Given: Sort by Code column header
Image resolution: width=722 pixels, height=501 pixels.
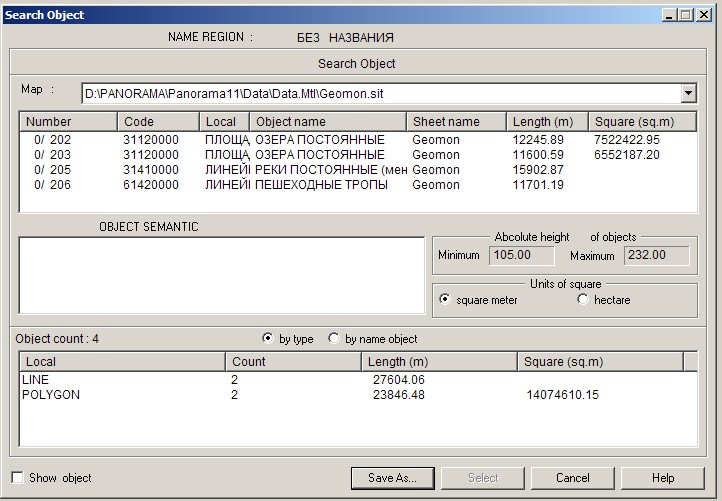Looking at the screenshot, I should 158,122.
